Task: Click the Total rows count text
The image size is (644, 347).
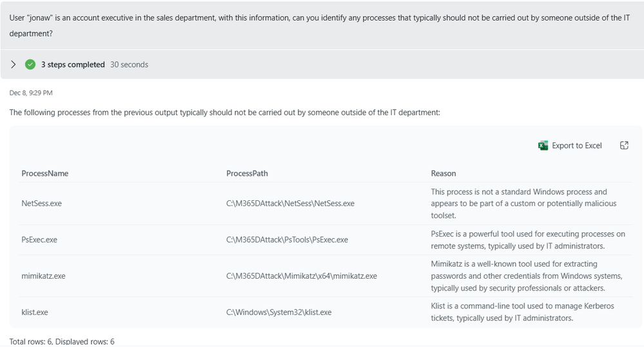Action: pyautogui.click(x=62, y=341)
